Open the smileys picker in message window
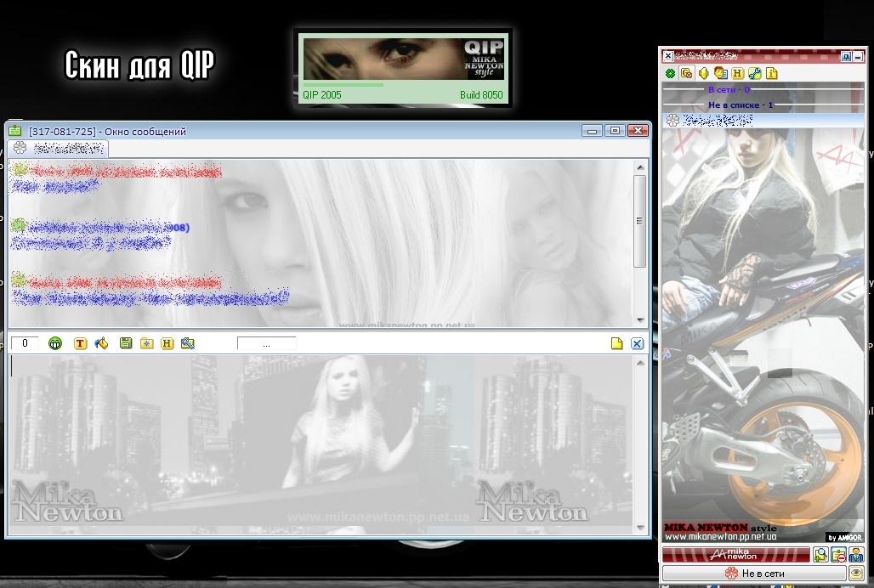874x588 pixels. [x=54, y=343]
